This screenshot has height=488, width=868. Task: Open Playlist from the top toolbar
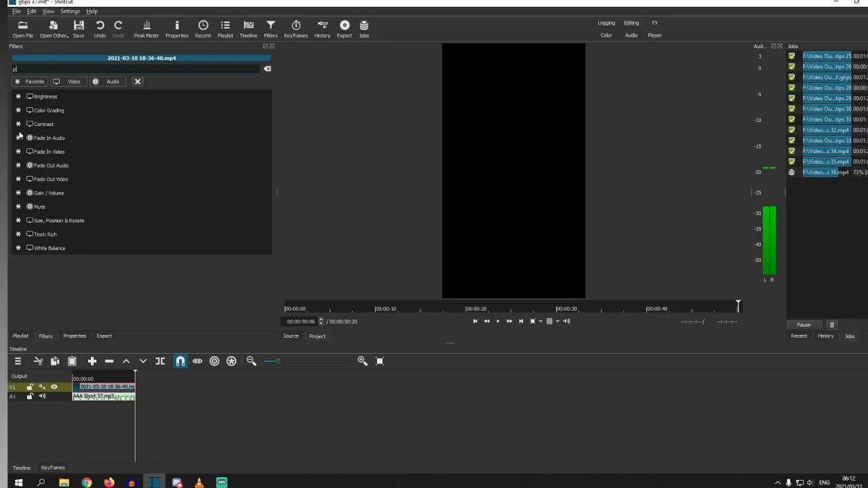[x=225, y=28]
